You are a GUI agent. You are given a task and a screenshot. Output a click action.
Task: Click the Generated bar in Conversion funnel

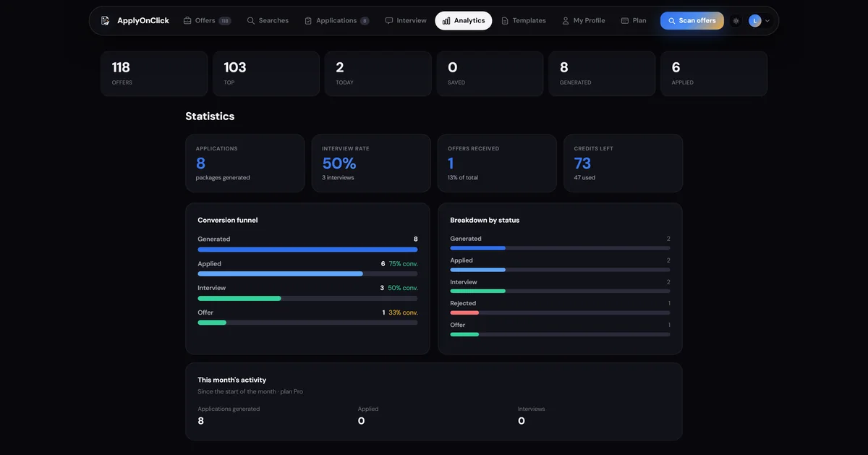point(307,250)
